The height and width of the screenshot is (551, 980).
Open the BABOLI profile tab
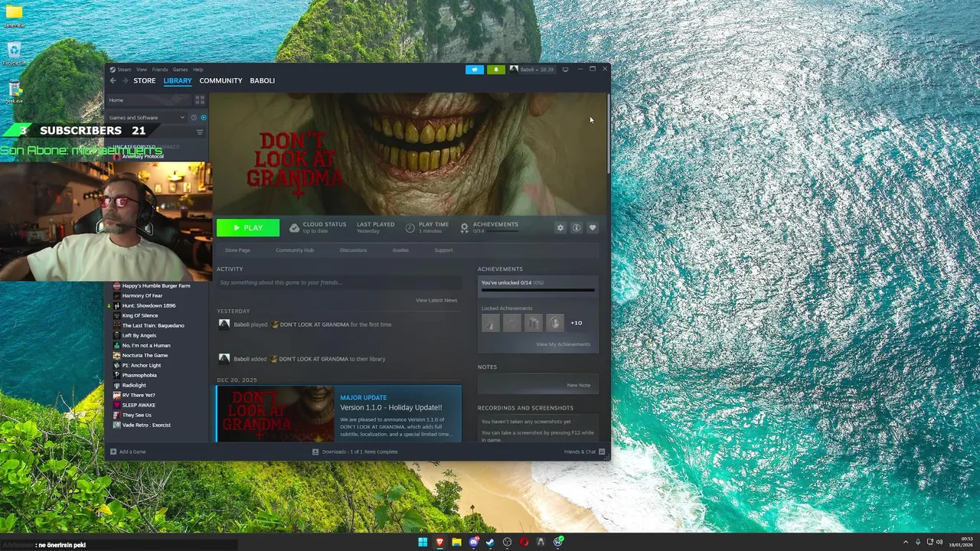[x=262, y=80]
